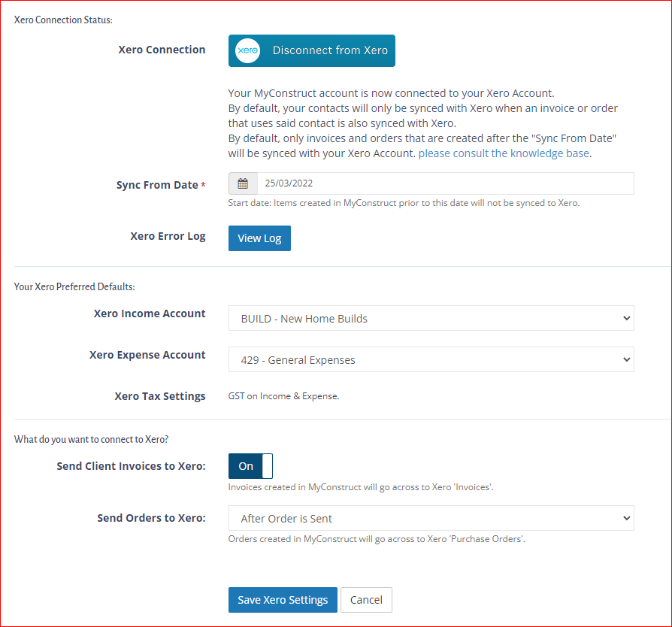
Task: Open the calendar date picker icon
Action: (x=243, y=183)
